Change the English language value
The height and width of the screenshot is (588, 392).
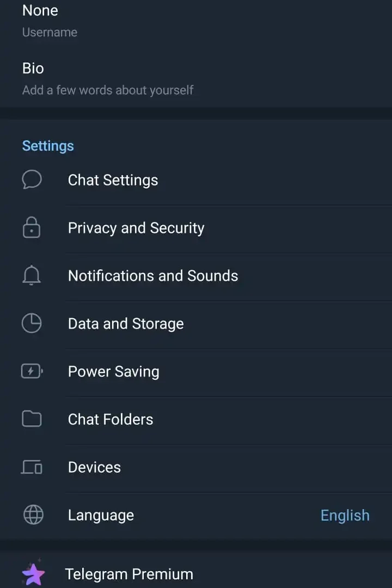(345, 515)
